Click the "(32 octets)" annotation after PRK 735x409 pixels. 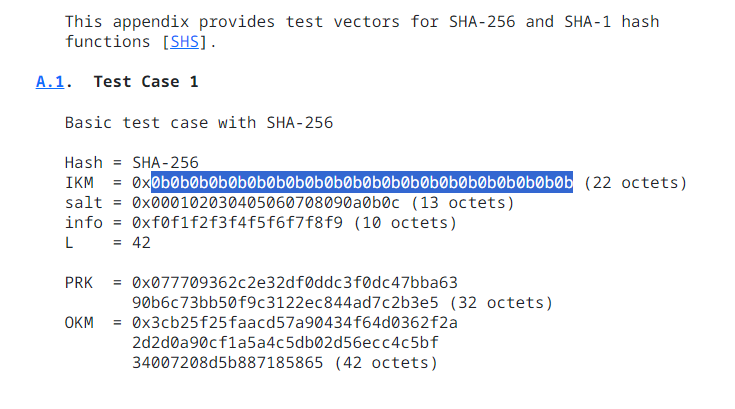tap(501, 303)
